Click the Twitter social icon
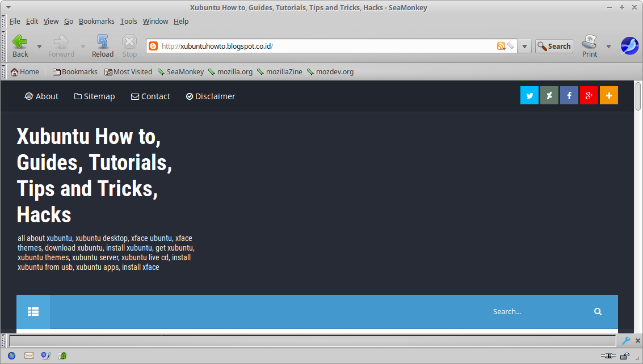 tap(529, 95)
